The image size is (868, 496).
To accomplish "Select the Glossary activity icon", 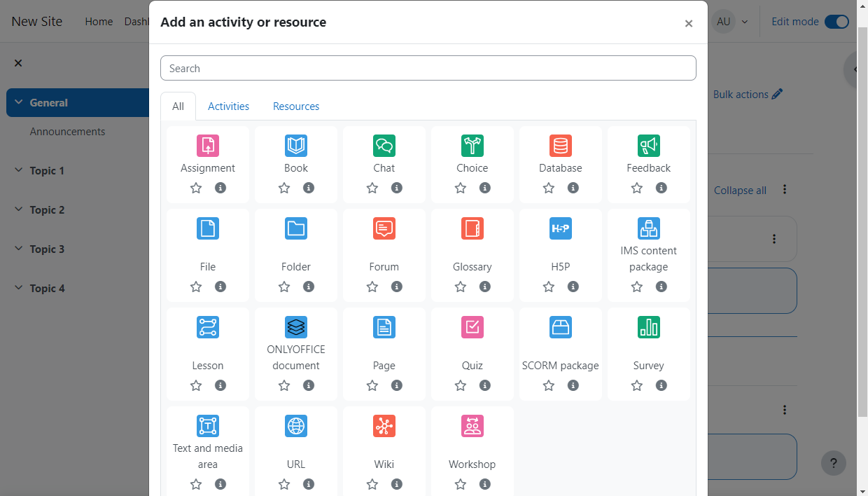I will 472,228.
